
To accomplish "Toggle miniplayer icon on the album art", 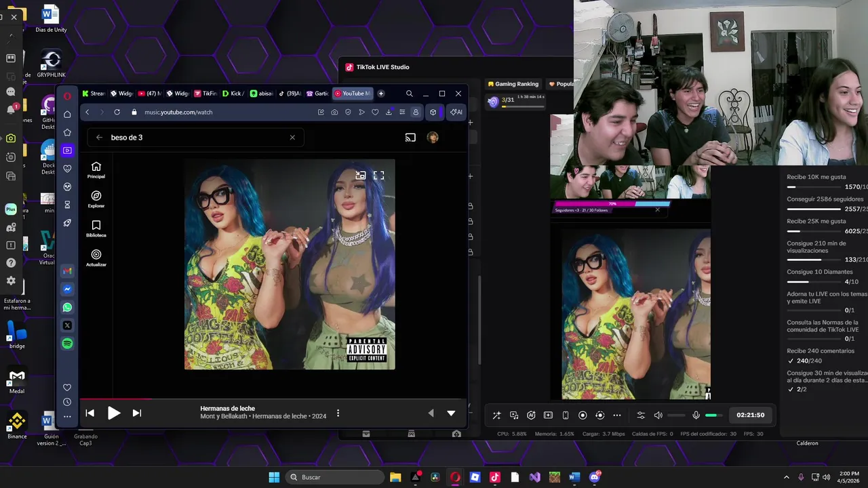I will point(361,176).
